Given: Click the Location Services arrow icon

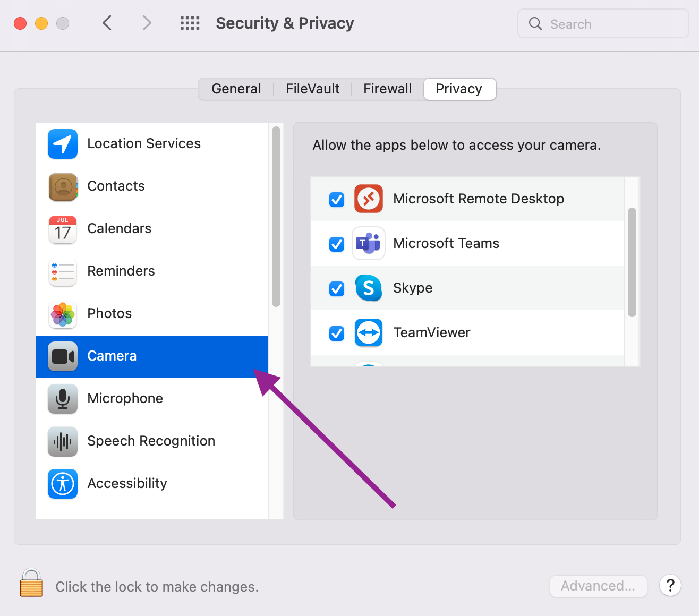Looking at the screenshot, I should click(x=63, y=144).
